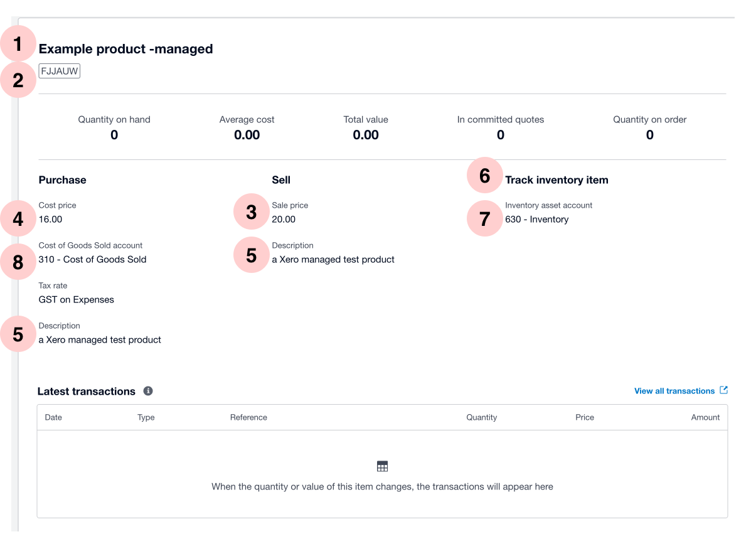Click the number 4 callout beside Cost price
Viewport: 756px width, 544px height.
[x=18, y=219]
